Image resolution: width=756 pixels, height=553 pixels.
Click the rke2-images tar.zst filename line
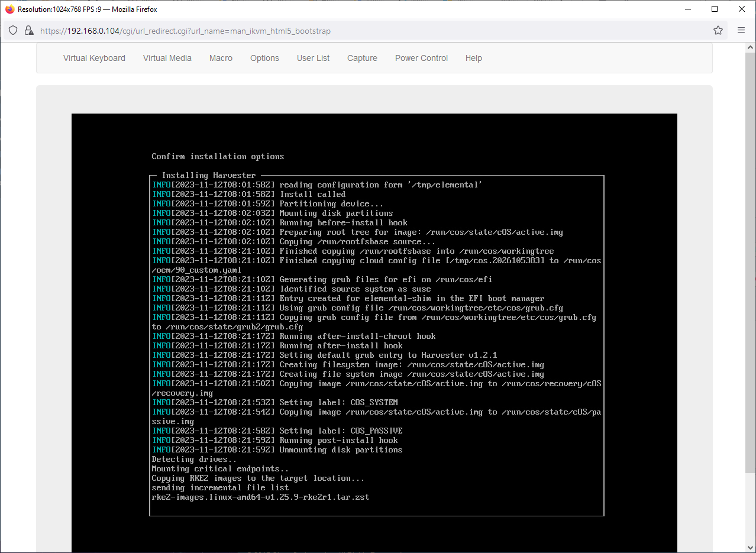pos(260,497)
